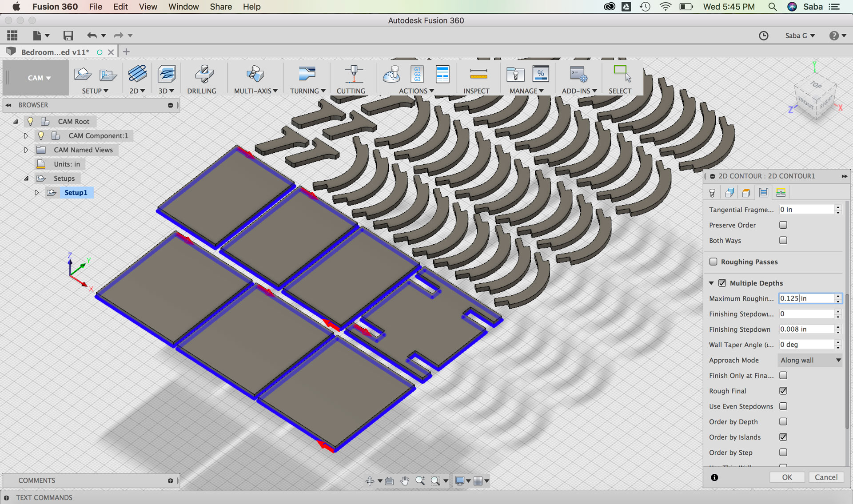Open the Inspect measure tool
The width and height of the screenshot is (853, 504).
478,74
